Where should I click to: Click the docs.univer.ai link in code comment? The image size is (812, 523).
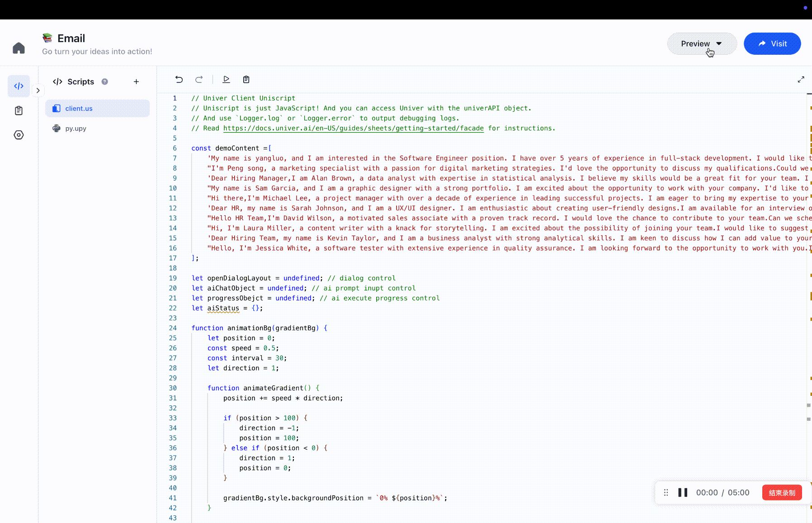pos(353,128)
